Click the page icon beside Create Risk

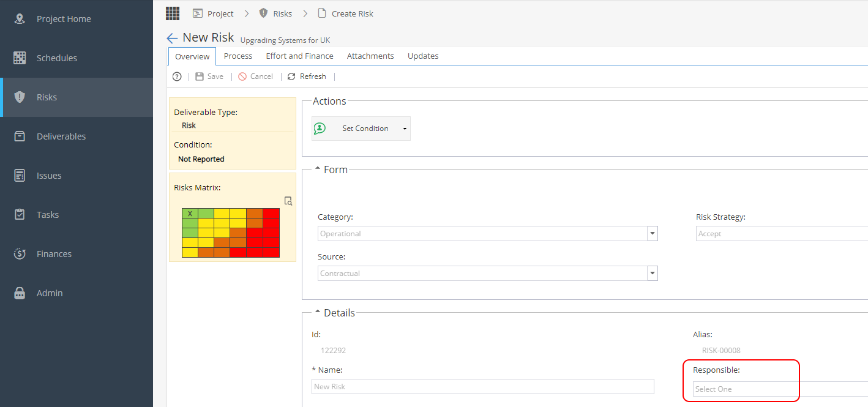point(322,13)
